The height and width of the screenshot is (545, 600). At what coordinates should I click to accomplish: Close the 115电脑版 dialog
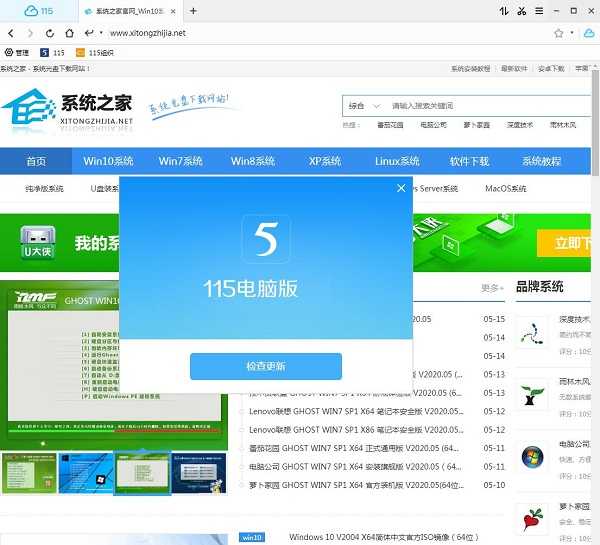(x=401, y=188)
